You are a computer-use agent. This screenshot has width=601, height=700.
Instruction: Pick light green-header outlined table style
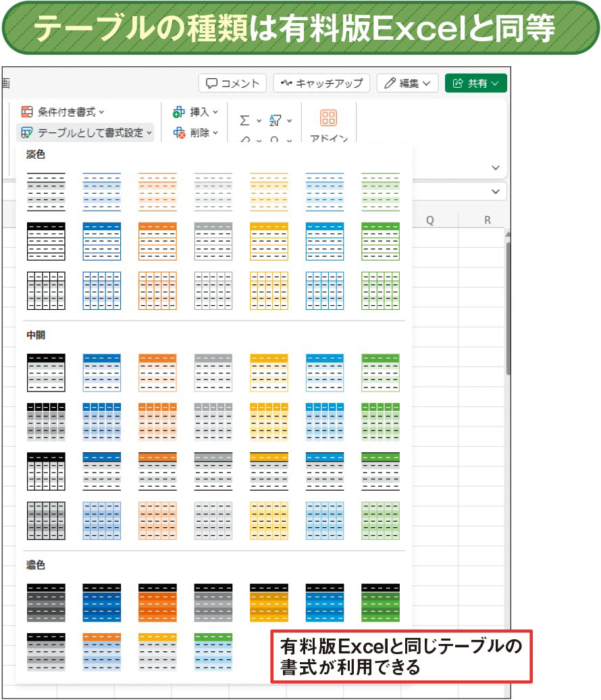[x=380, y=242]
